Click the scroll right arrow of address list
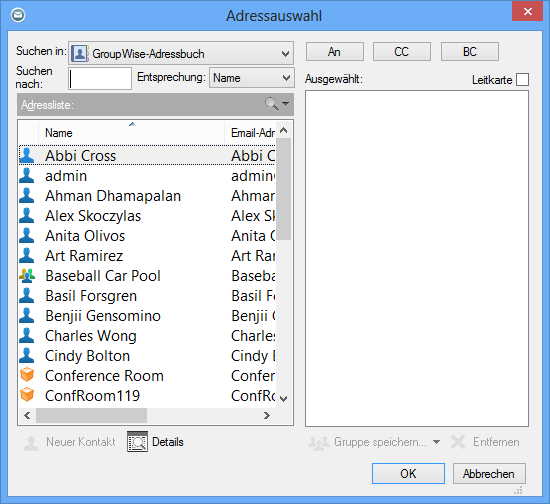 pyautogui.click(x=267, y=416)
